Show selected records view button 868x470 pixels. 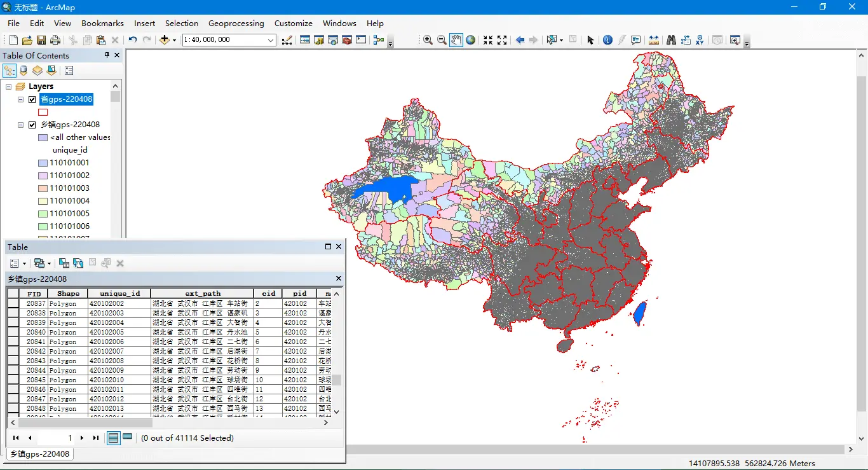coord(128,438)
